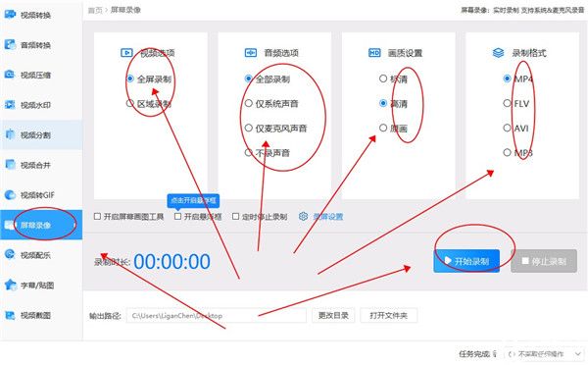588x365 pixels.
Task: Enable 开启屏幕画图工具 checkbox
Action: point(97,216)
